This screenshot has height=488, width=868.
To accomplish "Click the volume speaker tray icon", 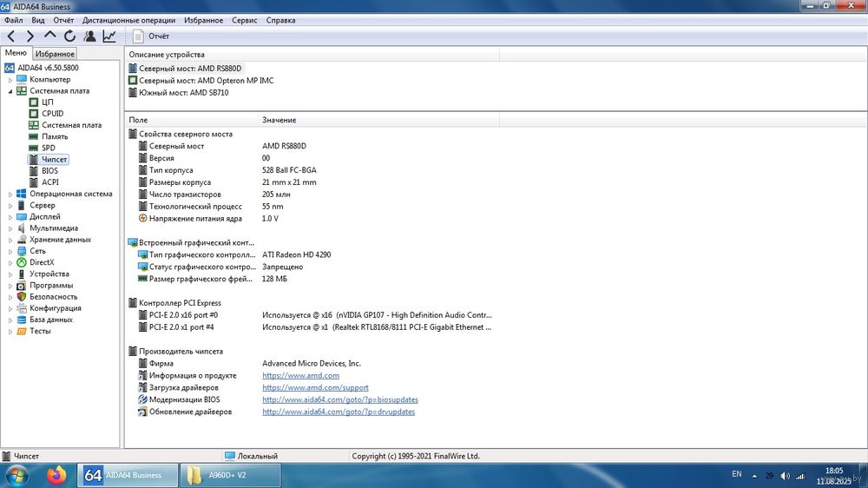I will click(x=785, y=476).
